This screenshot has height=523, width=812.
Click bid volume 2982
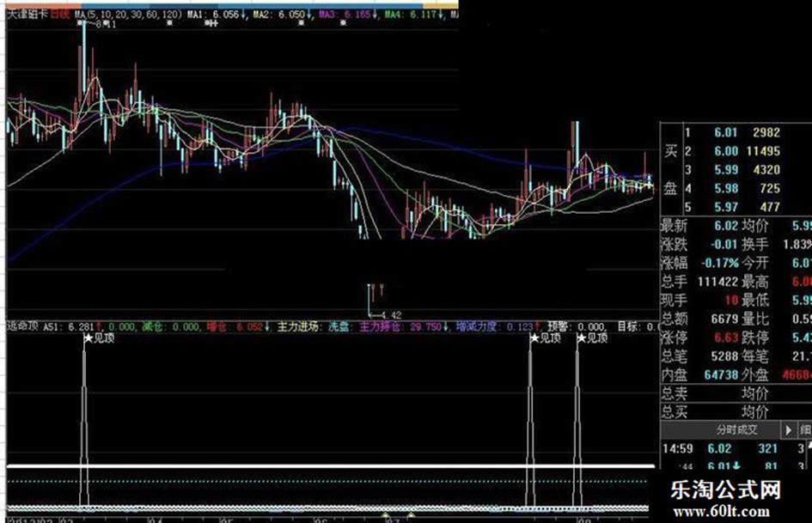(766, 132)
